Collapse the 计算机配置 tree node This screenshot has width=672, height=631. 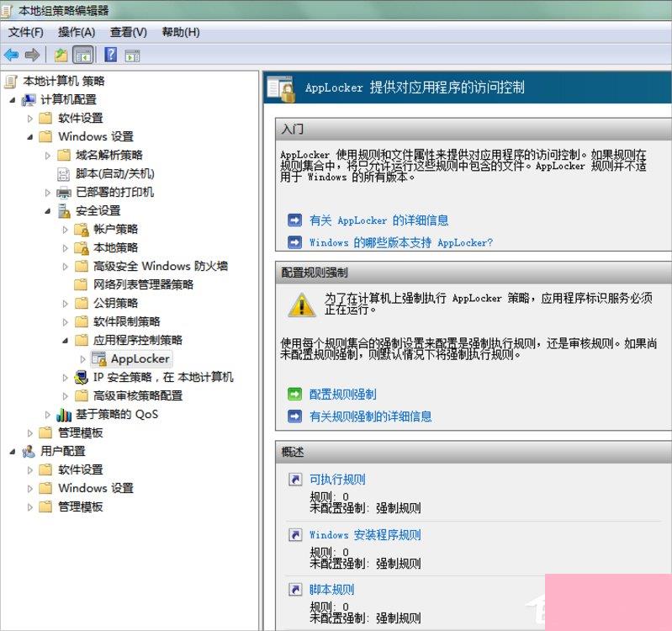click(x=13, y=100)
